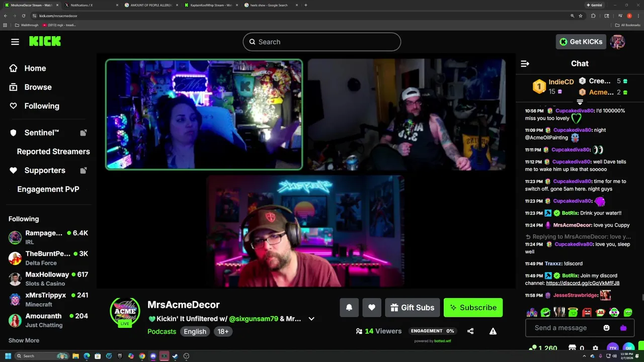Screen dimensions: 644x362
Task: Bookmark this page star icon
Action: coord(581,16)
